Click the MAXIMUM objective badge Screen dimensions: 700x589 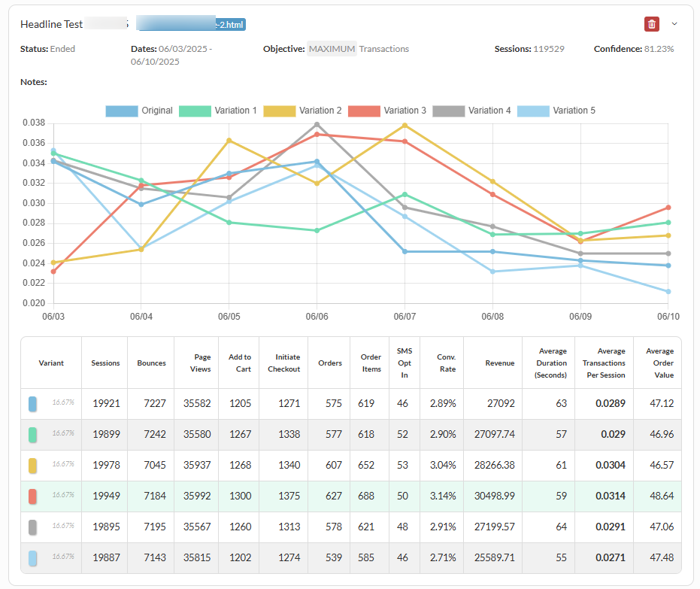coord(332,49)
